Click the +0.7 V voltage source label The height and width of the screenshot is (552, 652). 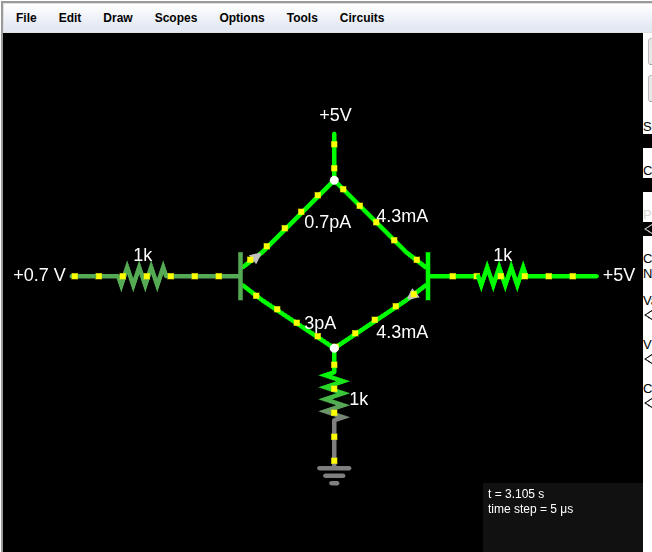tap(40, 275)
